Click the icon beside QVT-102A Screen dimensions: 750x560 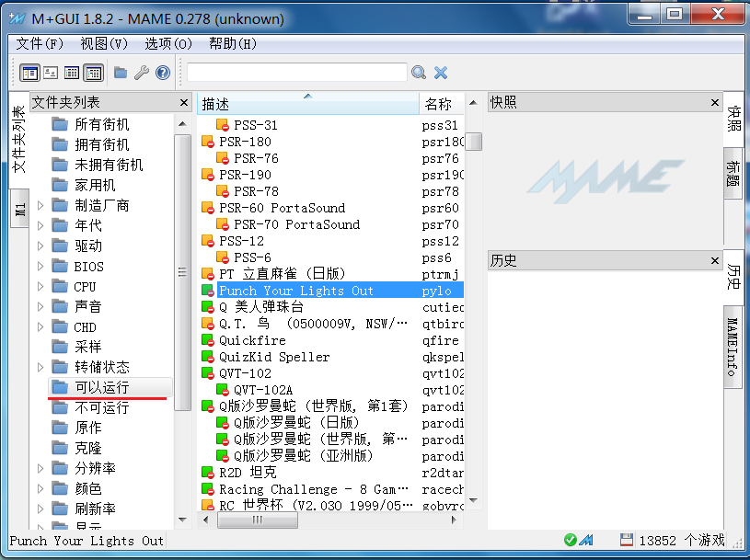click(223, 390)
